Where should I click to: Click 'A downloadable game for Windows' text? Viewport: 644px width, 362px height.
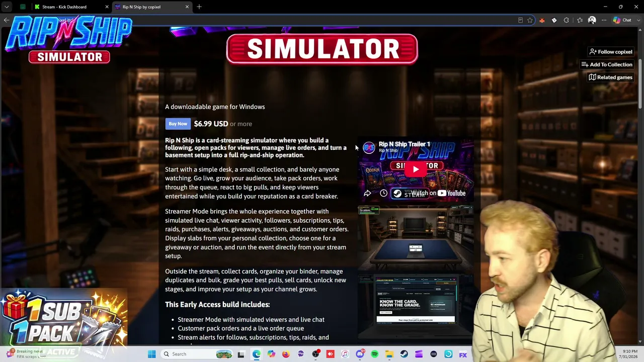(x=215, y=107)
